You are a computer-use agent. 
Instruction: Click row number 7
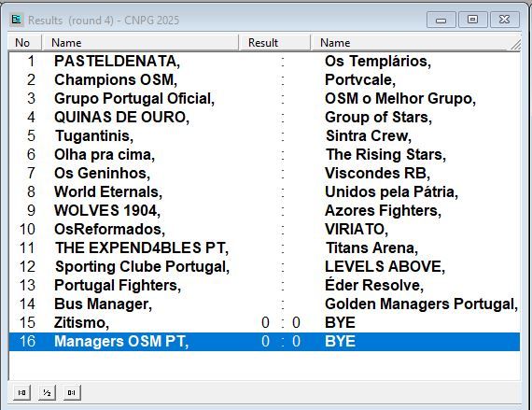pos(31,173)
